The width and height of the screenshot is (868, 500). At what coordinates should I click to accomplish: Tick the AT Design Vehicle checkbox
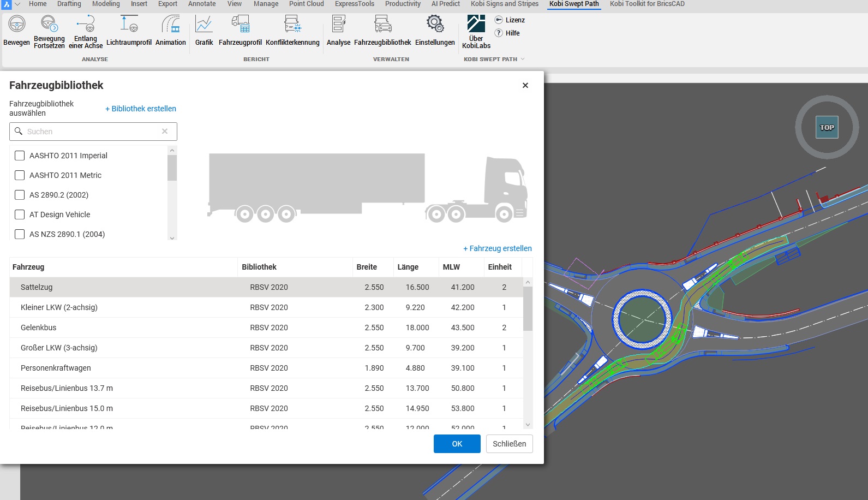pyautogui.click(x=20, y=215)
